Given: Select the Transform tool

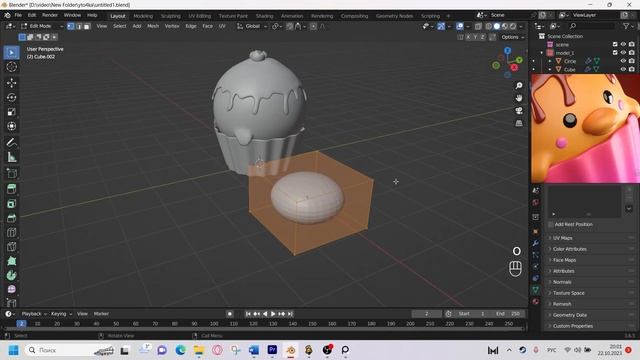Looking at the screenshot, I should click(11, 126).
